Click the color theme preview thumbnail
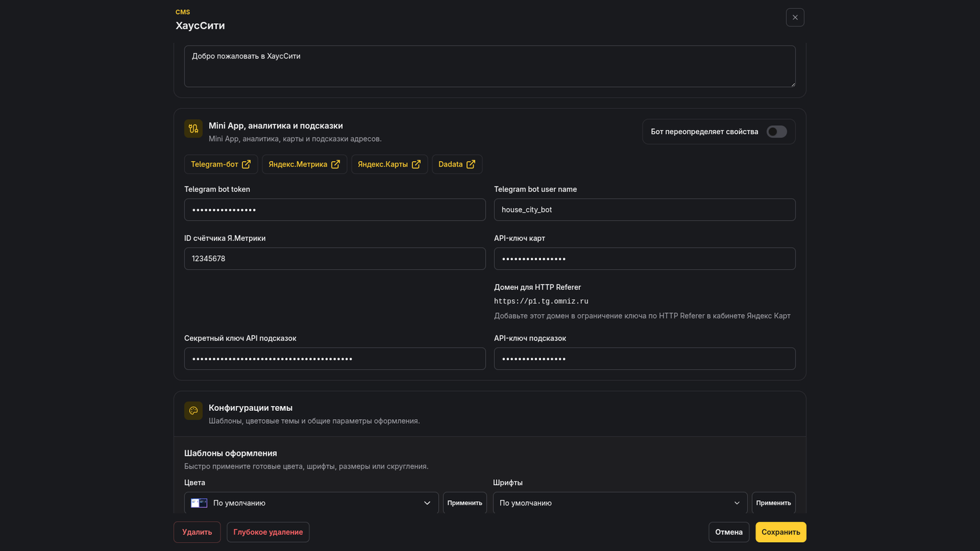 [199, 503]
